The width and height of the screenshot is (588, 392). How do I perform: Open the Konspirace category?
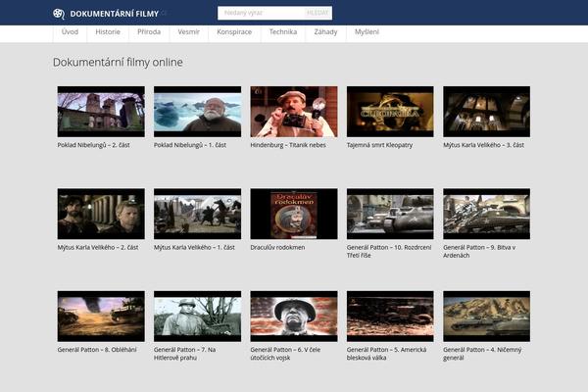[234, 32]
